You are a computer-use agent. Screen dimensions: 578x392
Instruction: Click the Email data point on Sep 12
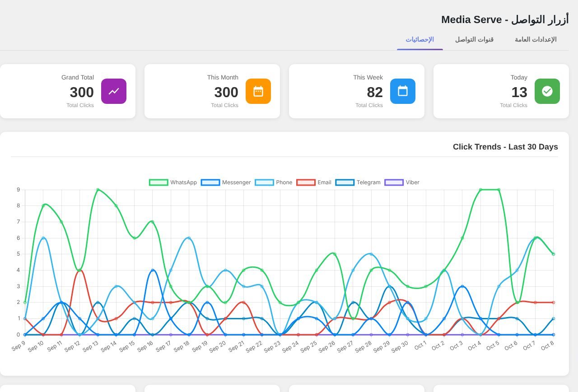point(79,270)
